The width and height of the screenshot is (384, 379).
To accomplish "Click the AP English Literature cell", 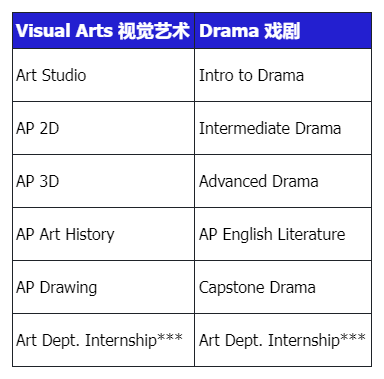I will tap(283, 234).
